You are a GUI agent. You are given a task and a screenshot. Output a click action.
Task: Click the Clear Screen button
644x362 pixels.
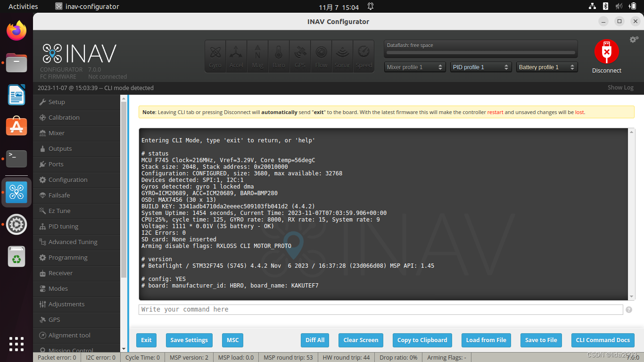click(361, 340)
